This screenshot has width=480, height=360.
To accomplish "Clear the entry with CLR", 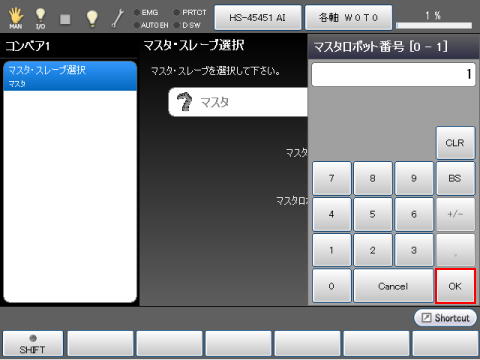I will click(455, 143).
